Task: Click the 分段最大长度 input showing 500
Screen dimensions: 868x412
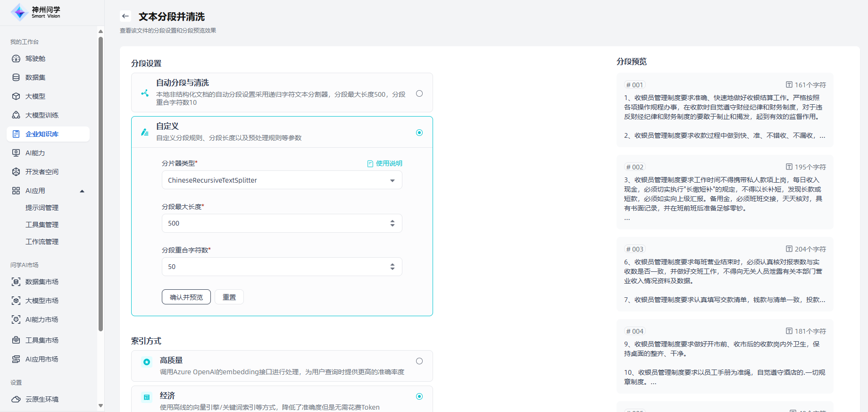Action: tap(282, 223)
